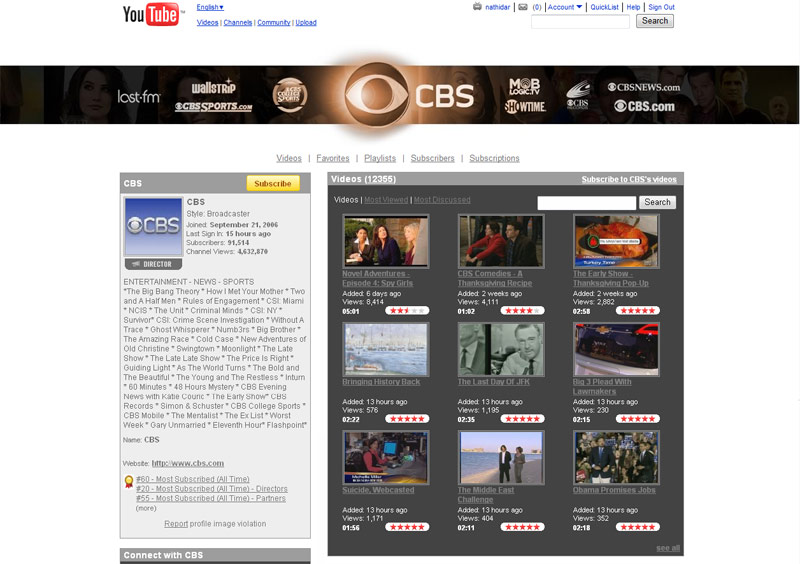Viewport: 800px width, 564px height.
Task: Open the MobLogic.tv banner logo
Action: 524,86
